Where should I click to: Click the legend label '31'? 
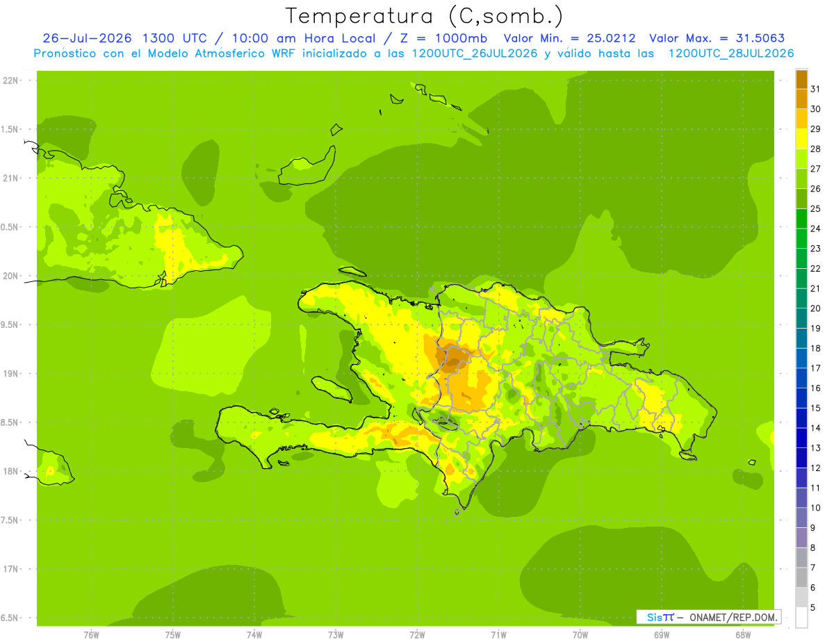tap(815, 89)
